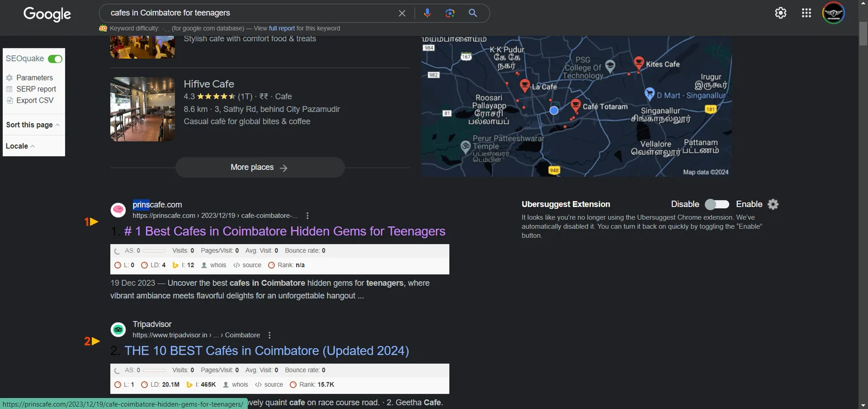Screen dimensions: 868x409
Task: Search by image with the Google Lens icon
Action: tap(450, 13)
